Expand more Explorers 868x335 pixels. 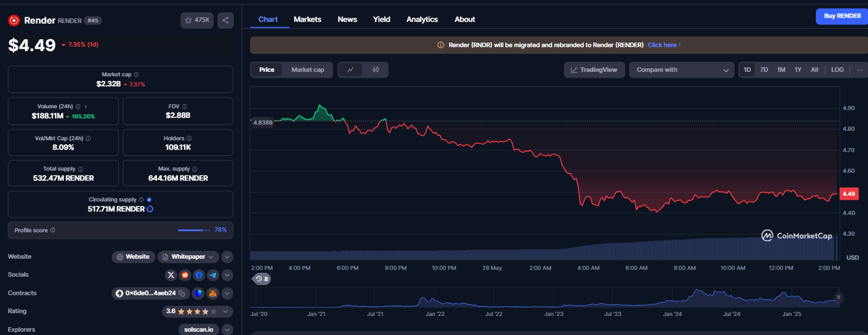point(227,329)
